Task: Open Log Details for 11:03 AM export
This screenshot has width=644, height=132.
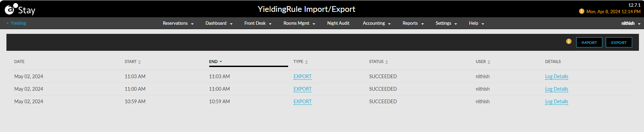Action: click(557, 76)
